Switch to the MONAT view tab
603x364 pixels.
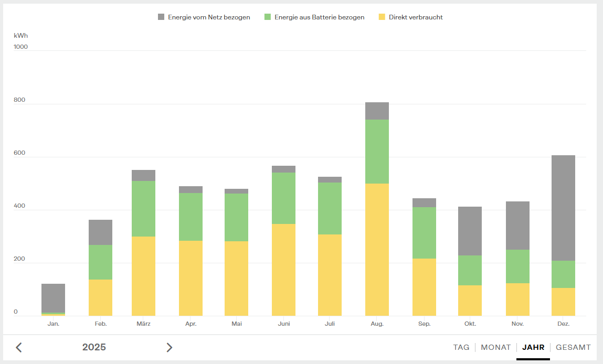496,347
